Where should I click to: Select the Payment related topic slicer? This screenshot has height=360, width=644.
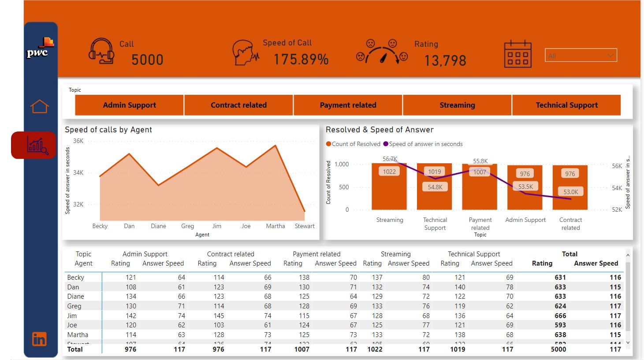pyautogui.click(x=348, y=105)
